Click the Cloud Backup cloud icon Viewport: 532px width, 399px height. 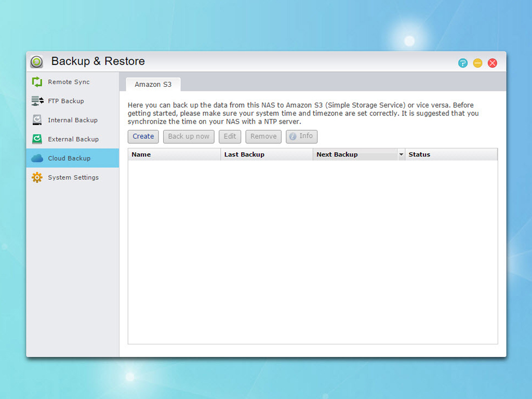click(37, 158)
